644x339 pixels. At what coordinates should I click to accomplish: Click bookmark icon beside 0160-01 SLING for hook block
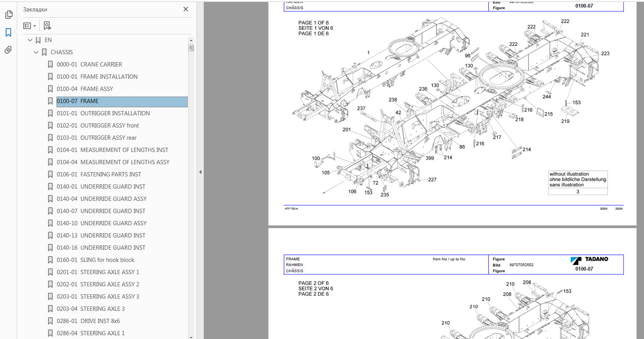[x=50, y=260]
